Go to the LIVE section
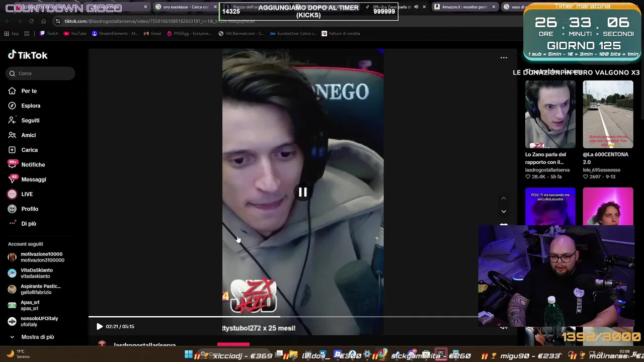The image size is (644, 362). [x=27, y=194]
